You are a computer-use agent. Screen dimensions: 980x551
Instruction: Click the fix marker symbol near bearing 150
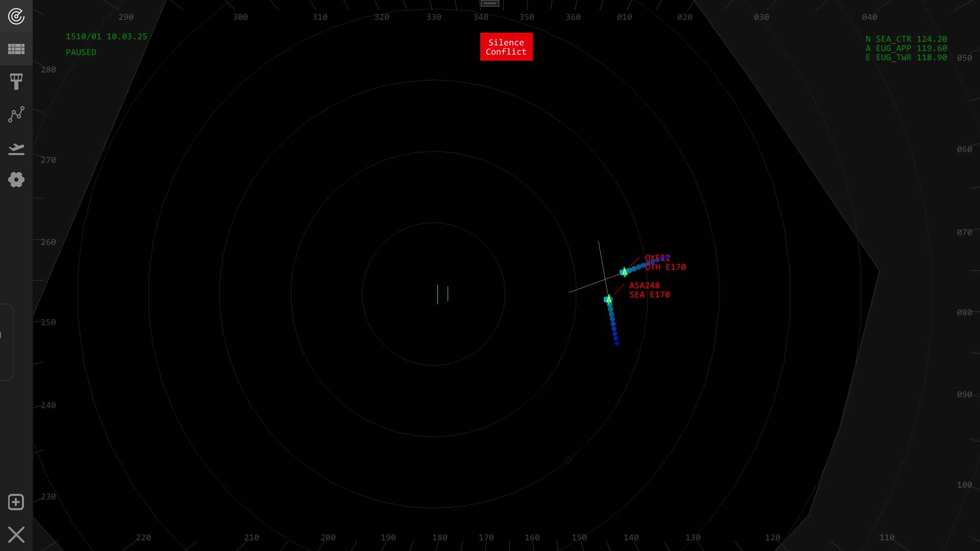click(568, 460)
